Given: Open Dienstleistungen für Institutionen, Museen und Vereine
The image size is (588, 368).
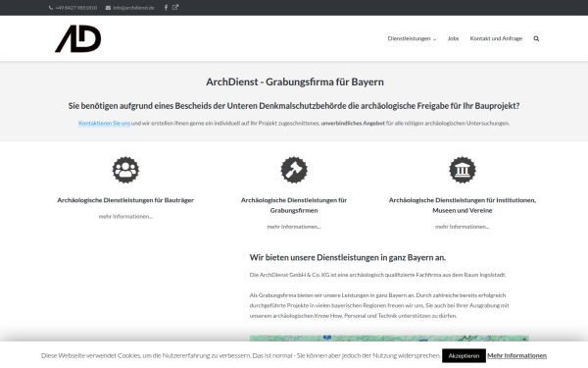Looking at the screenshot, I should (x=463, y=205).
